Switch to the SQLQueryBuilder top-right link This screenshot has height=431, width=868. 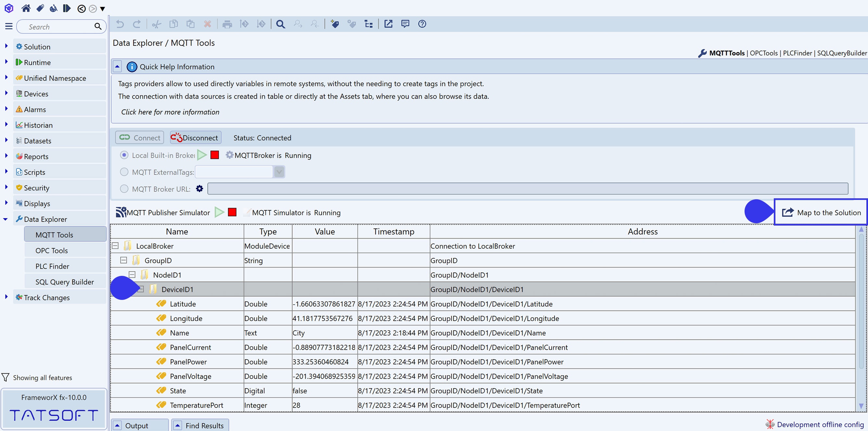click(x=842, y=53)
